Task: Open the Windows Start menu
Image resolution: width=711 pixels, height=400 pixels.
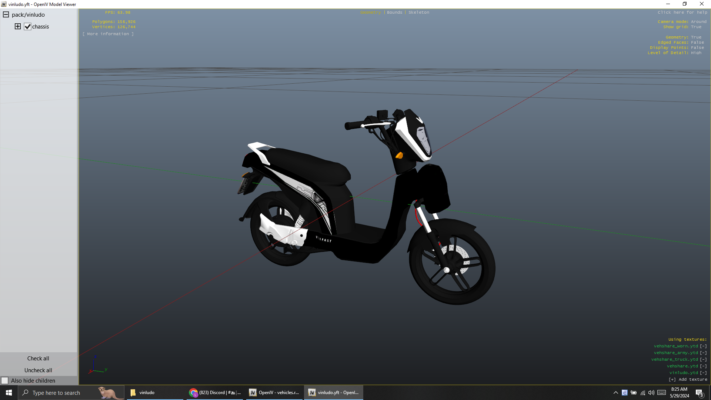Action: click(9, 393)
